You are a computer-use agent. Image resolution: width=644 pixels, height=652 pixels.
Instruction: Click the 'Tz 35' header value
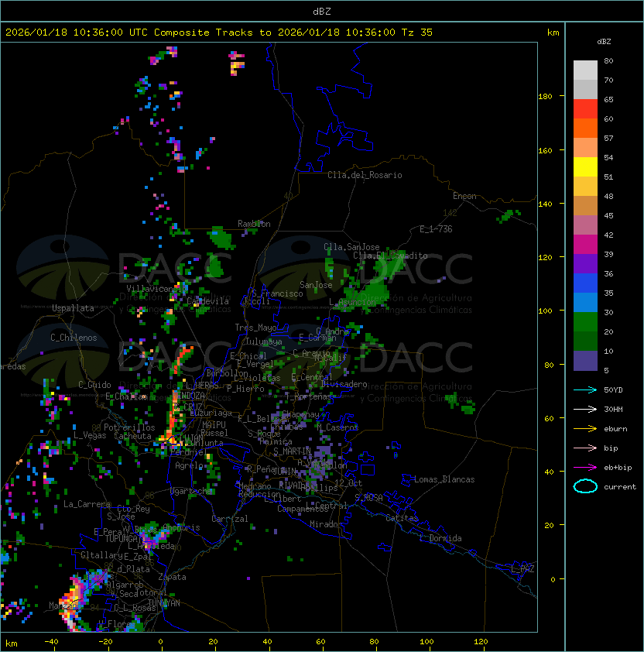(417, 33)
